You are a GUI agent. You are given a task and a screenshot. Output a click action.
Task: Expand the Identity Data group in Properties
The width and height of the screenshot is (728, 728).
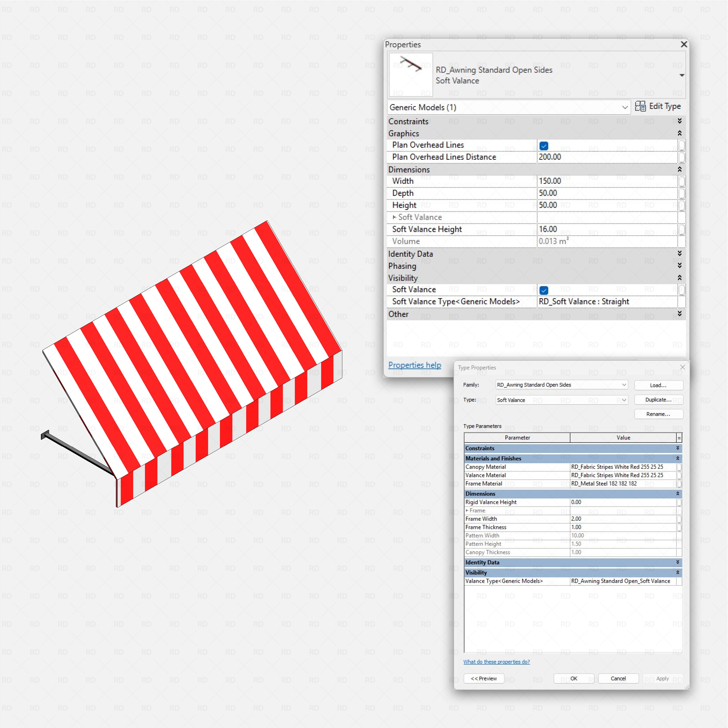(x=679, y=254)
